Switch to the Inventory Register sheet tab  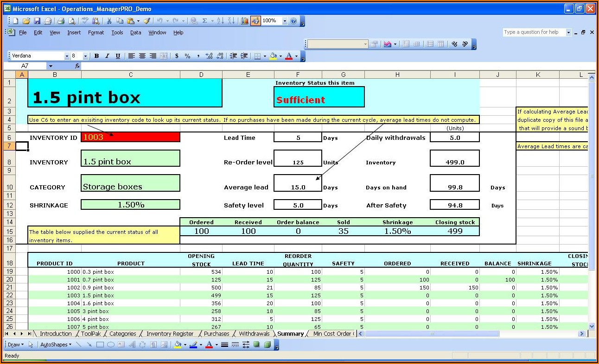[x=170, y=334]
